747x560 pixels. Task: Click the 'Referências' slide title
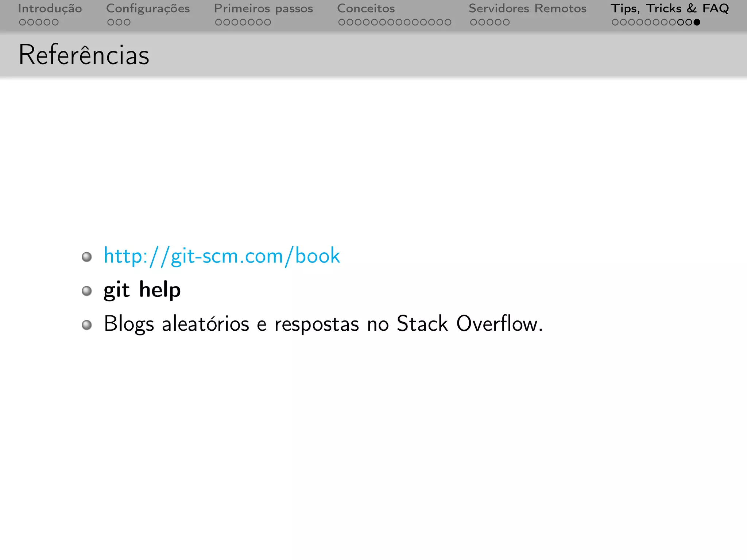pyautogui.click(x=84, y=54)
